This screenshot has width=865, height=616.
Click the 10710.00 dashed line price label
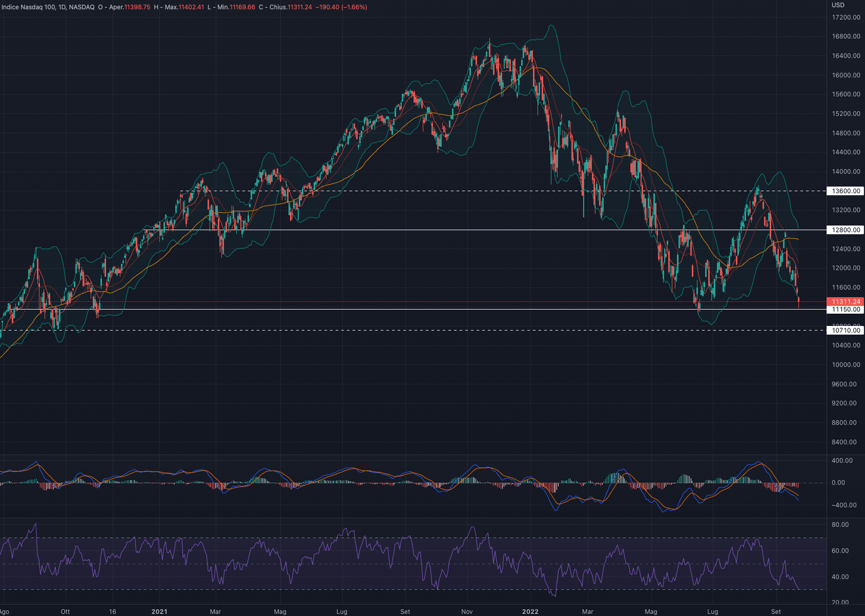coord(846,331)
